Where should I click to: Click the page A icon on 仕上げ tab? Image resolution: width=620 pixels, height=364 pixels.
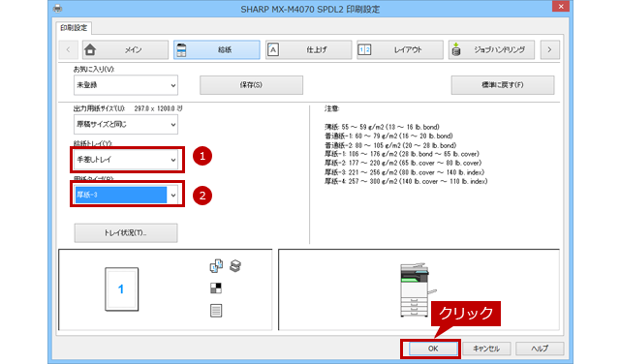273,49
